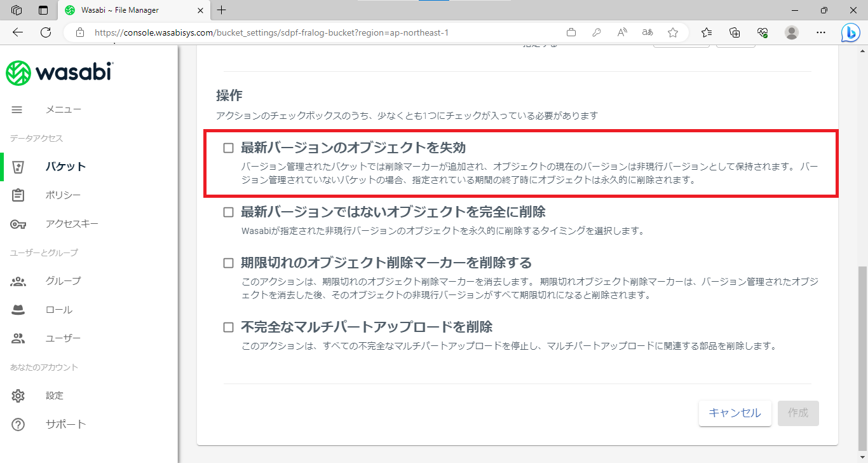Click the キャンセル button
Viewport: 868px width, 463px height.
tap(735, 413)
